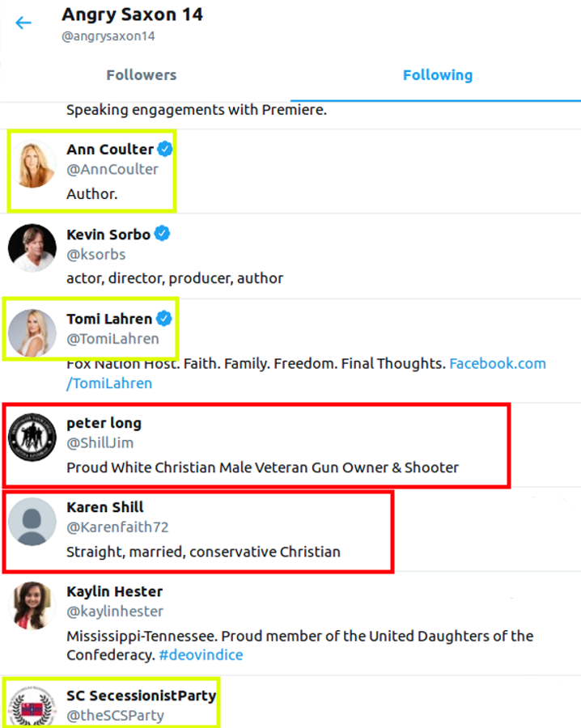The width and height of the screenshot is (581, 728).
Task: Click the back arrow icon
Action: click(x=23, y=23)
